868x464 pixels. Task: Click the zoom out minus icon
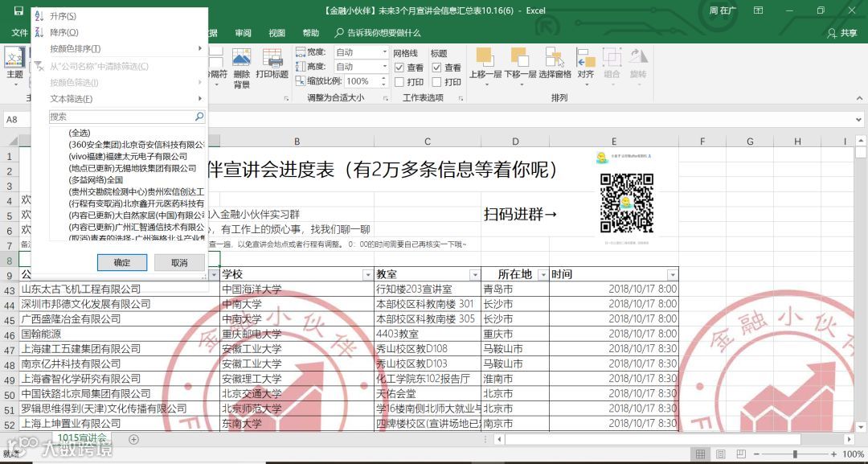(x=758, y=454)
